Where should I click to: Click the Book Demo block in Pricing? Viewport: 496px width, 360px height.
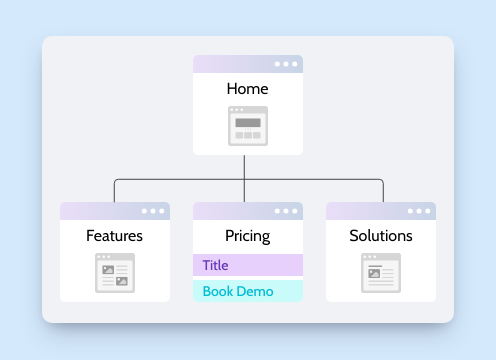coord(248,291)
